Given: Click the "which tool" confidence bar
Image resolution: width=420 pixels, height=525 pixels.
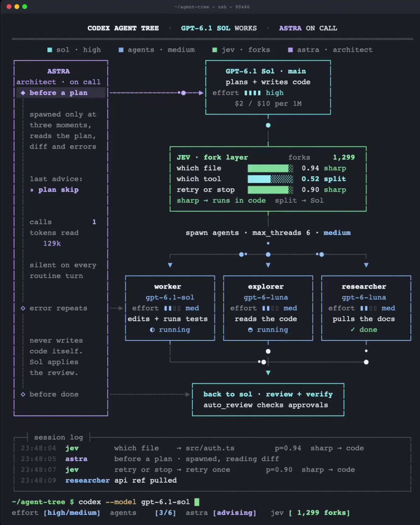Looking at the screenshot, I should click(270, 179).
